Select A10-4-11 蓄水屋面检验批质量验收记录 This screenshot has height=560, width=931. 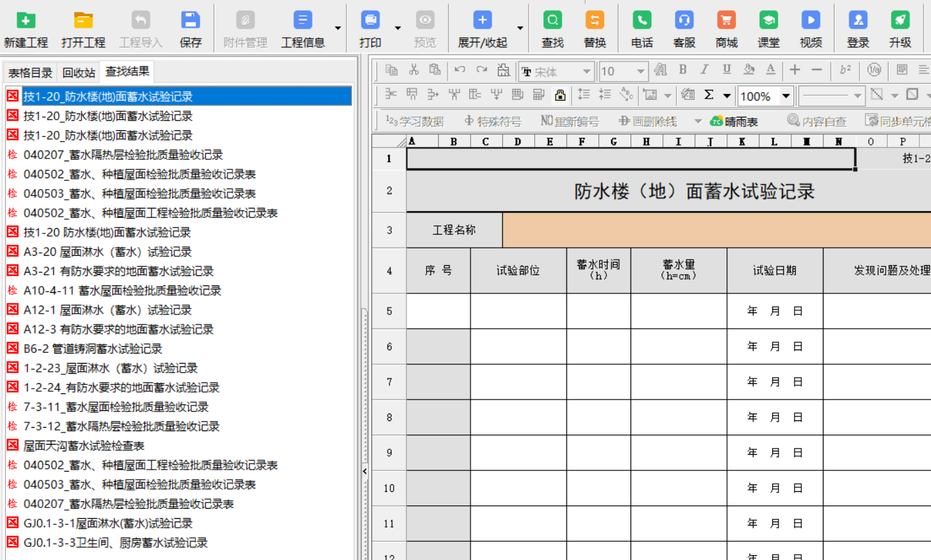(x=122, y=291)
